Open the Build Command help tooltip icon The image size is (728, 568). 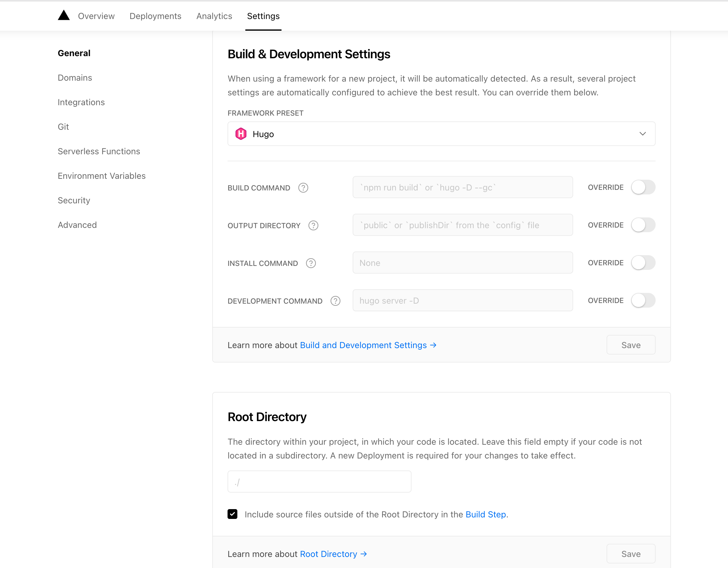tap(303, 188)
